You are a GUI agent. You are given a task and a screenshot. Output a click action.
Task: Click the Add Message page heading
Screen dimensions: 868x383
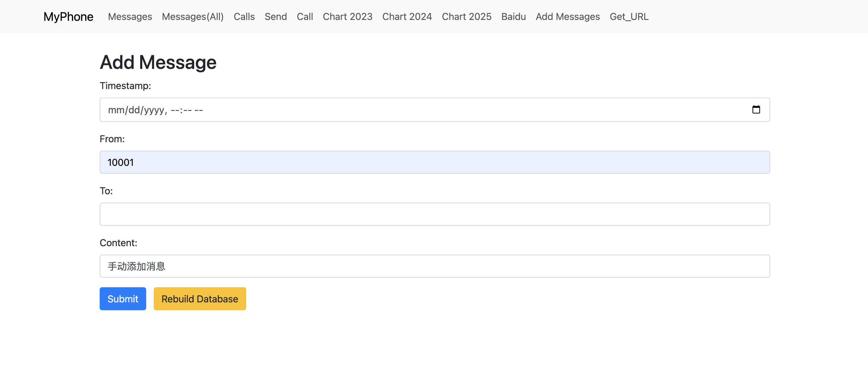tap(158, 62)
